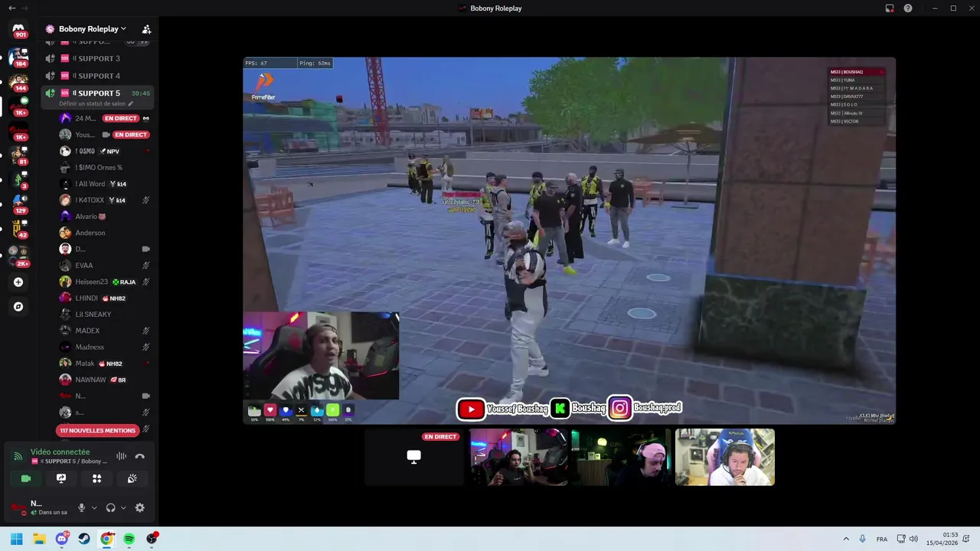Open FRA keyboard language switcher
Viewport: 980px width, 551px height.
tap(882, 539)
